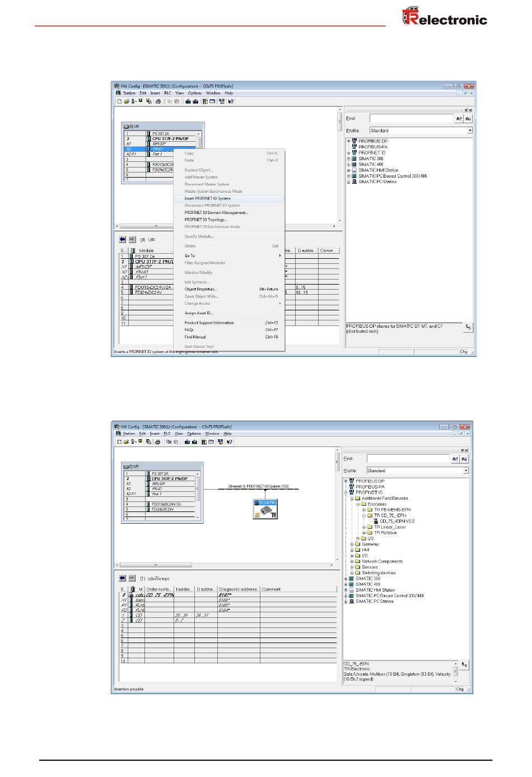
Task: Expand the TR Linear_Laser folder
Action: (363, 527)
